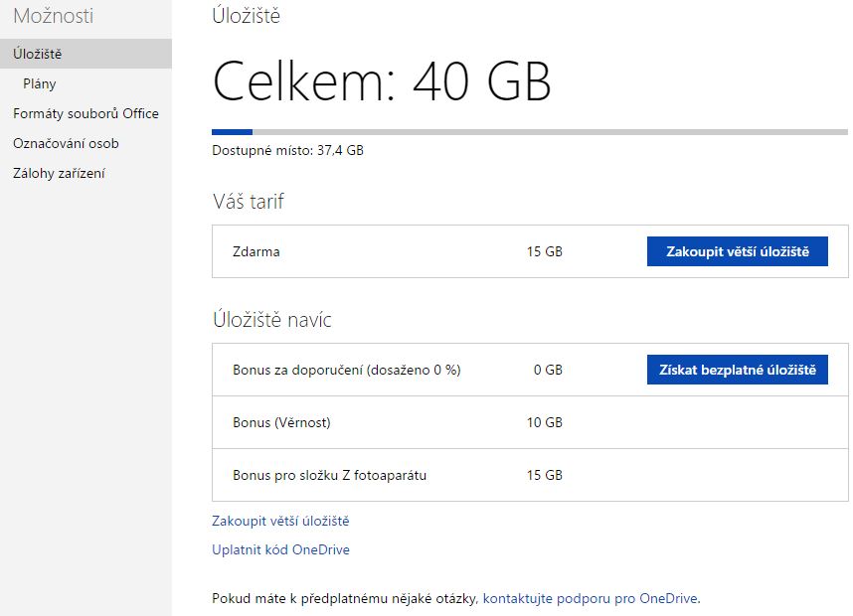This screenshot has width=853, height=616.
Task: Open Označování osob in the sidebar
Action: click(66, 143)
